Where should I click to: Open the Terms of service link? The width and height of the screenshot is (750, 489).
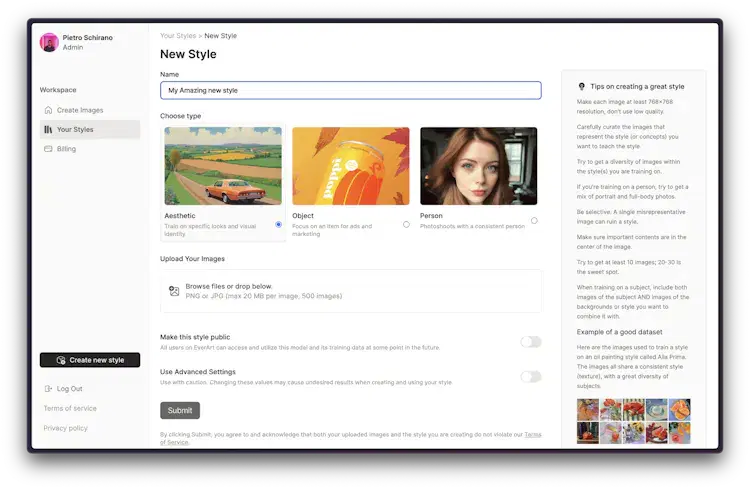pyautogui.click(x=70, y=408)
